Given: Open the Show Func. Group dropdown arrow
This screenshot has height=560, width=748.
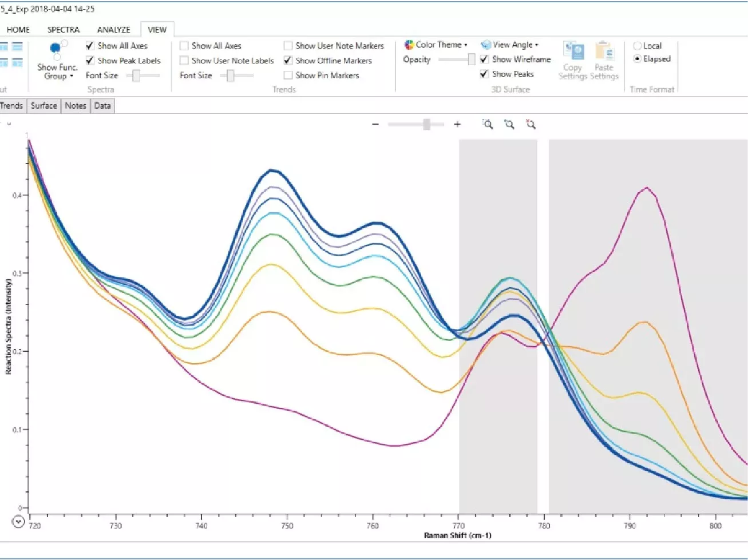Looking at the screenshot, I should [72, 76].
